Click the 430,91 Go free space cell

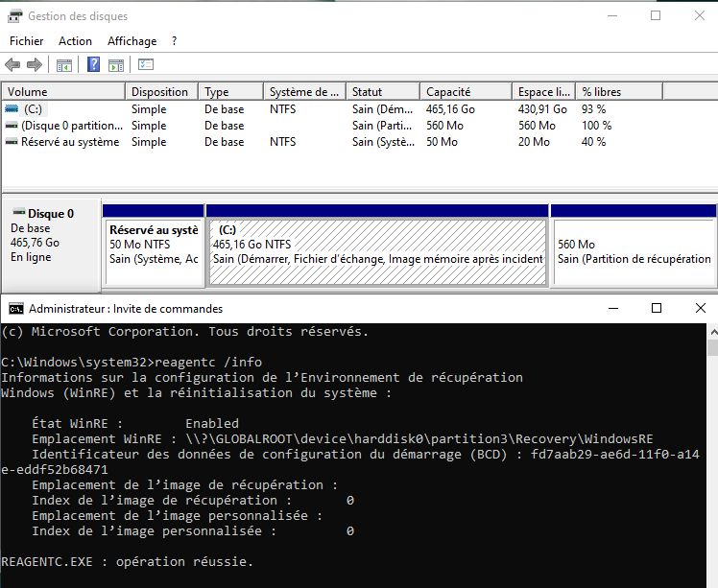542,109
